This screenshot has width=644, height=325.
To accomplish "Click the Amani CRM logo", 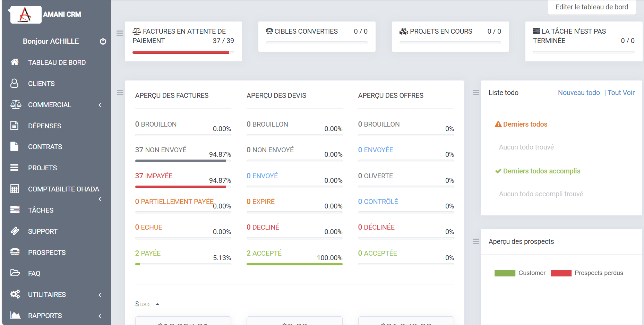I will pyautogui.click(x=26, y=15).
